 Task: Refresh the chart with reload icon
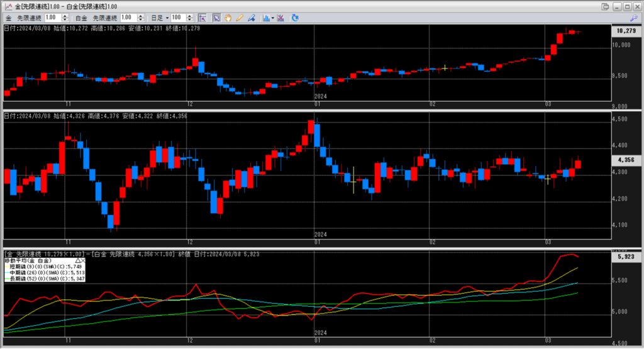pos(296,18)
